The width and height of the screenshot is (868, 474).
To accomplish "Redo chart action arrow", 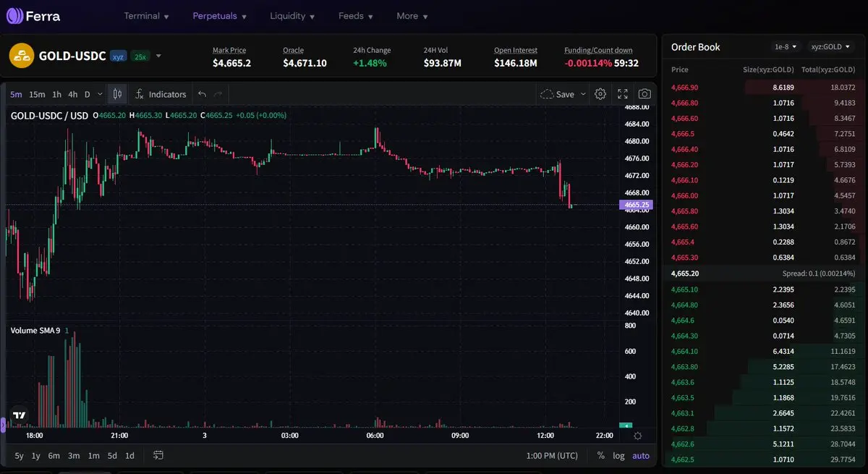I will click(218, 94).
